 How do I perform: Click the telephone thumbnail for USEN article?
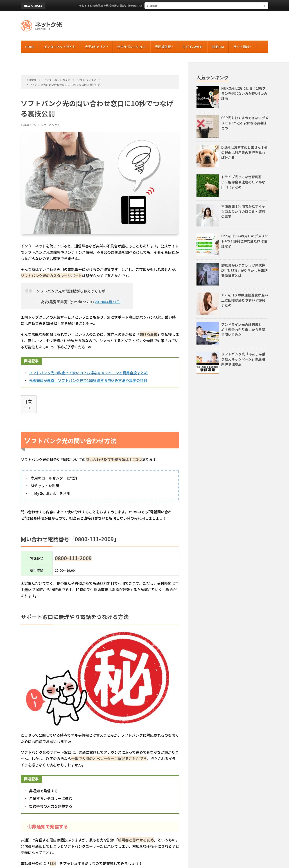[208, 274]
